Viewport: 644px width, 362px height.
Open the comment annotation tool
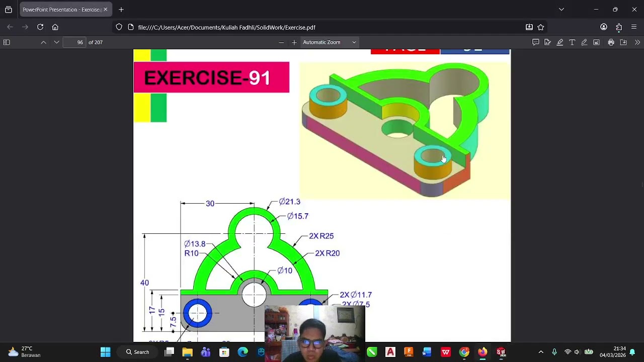[x=536, y=42]
